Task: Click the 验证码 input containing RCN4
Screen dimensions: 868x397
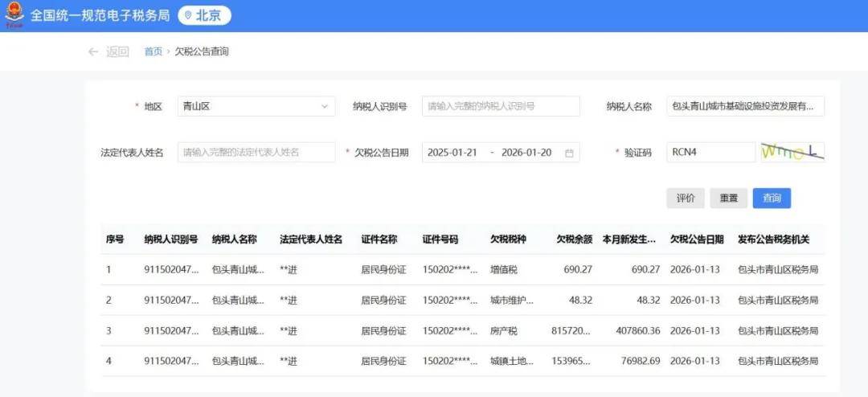Action: tap(710, 153)
